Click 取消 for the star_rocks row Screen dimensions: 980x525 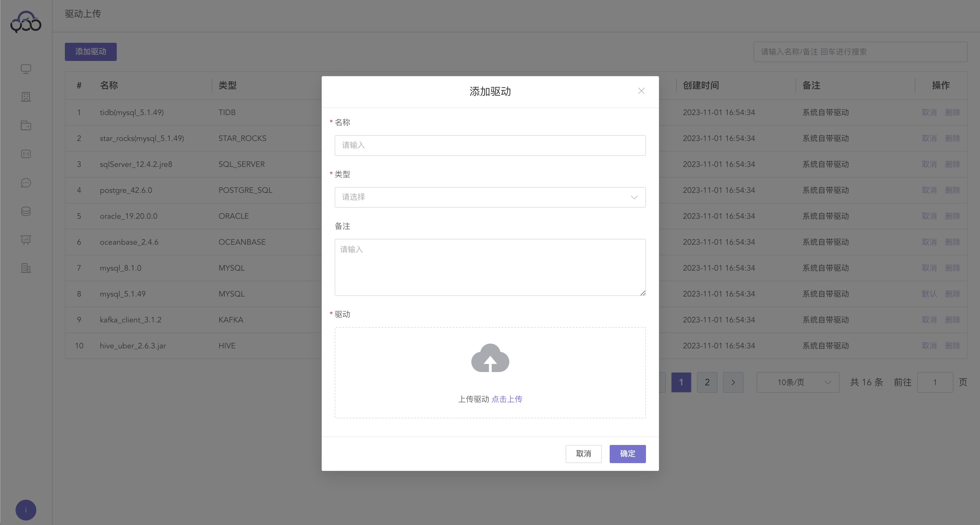929,138
